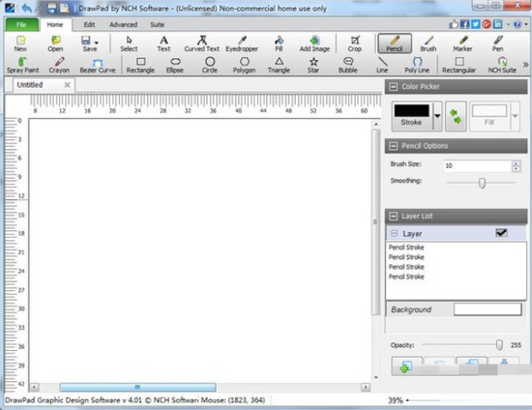The width and height of the screenshot is (532, 410).
Task: Open the Stroke color dropdown
Action: 437,116
